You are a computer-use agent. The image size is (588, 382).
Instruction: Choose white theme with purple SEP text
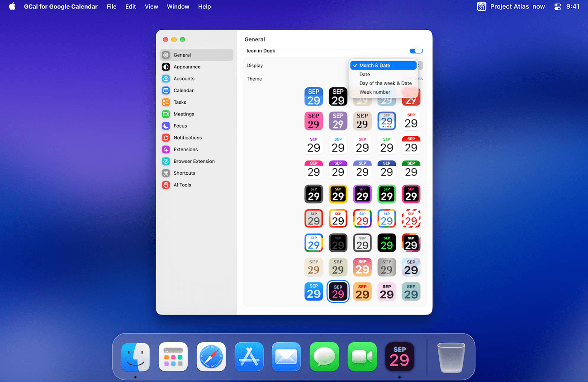[x=314, y=145]
